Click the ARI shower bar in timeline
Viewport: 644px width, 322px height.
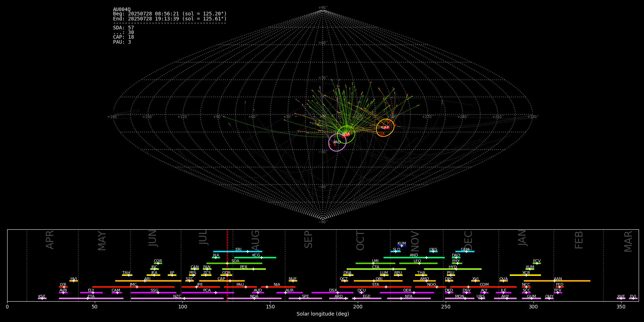(148, 281)
